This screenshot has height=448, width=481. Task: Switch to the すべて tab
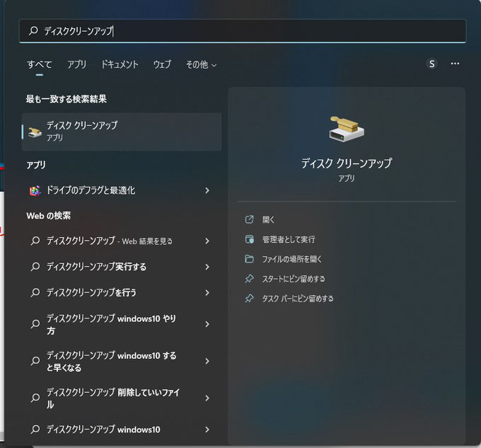pos(40,64)
